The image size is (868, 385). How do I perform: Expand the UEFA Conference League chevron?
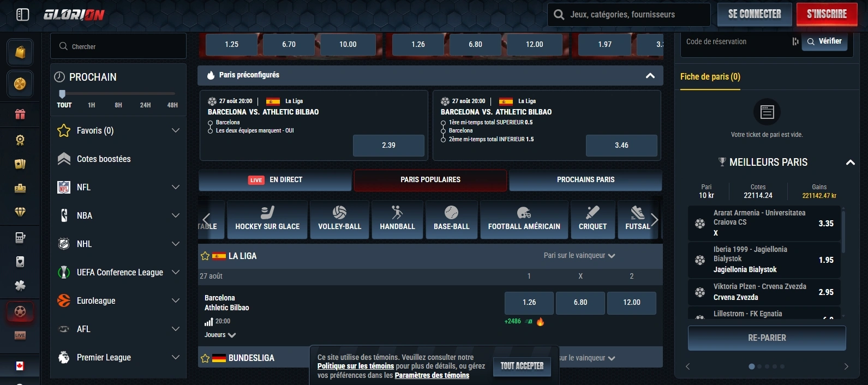(176, 272)
